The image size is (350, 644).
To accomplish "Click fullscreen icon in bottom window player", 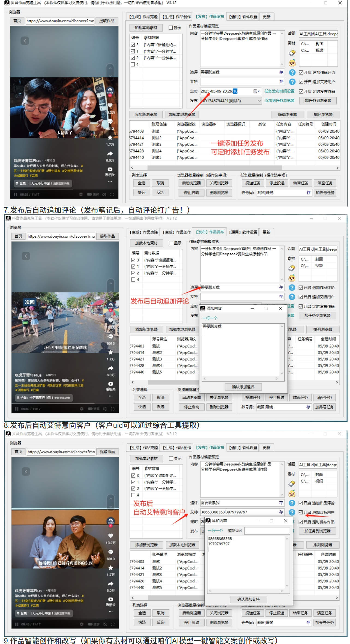I will click(113, 624).
